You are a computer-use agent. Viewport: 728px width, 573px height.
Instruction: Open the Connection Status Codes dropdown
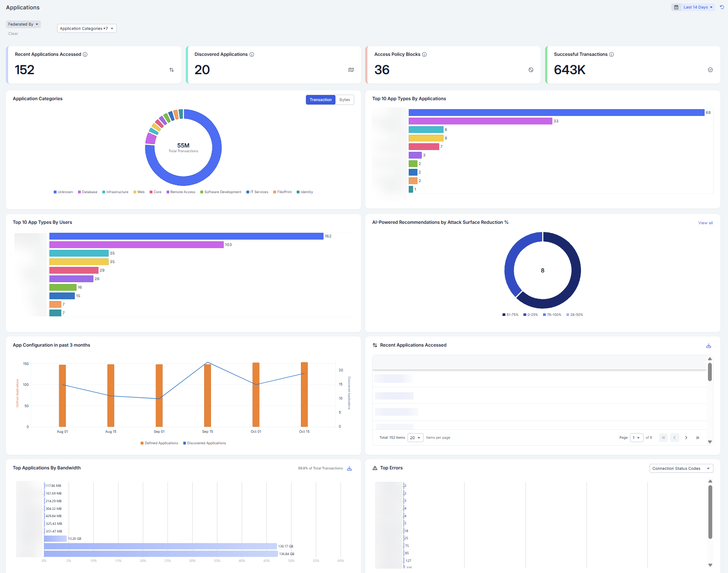[682, 469]
